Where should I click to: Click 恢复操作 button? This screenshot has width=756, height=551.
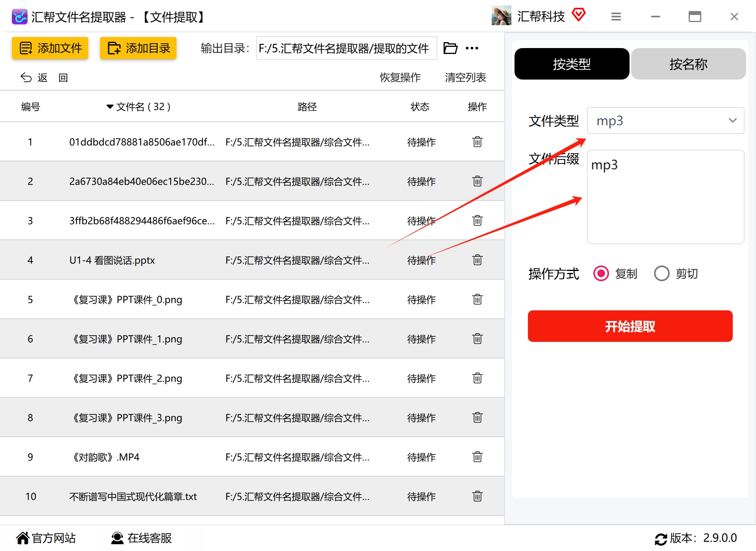[x=400, y=77]
